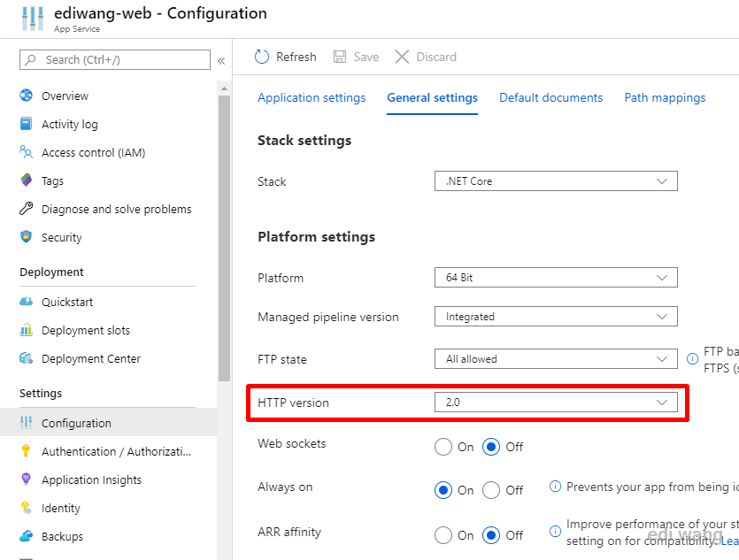Click the Save floppy disk icon
739x560 pixels.
click(x=340, y=57)
